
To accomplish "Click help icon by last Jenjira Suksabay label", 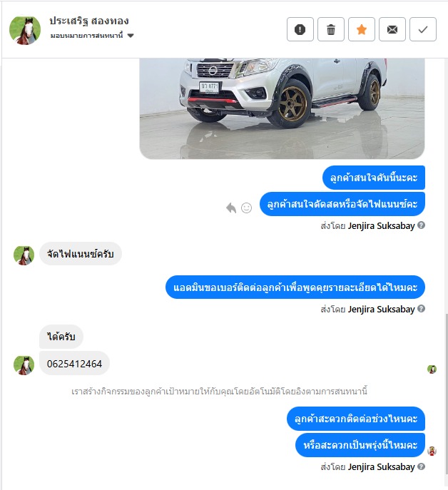I will [421, 466].
